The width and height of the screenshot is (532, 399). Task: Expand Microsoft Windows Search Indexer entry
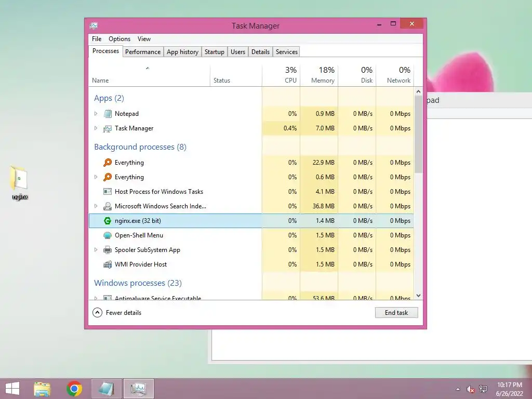coord(96,206)
